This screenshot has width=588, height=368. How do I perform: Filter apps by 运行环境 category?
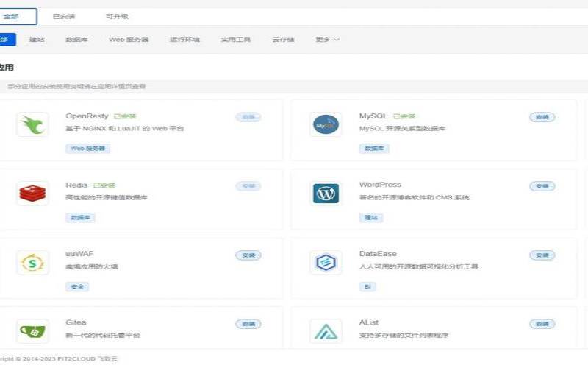[x=184, y=40]
